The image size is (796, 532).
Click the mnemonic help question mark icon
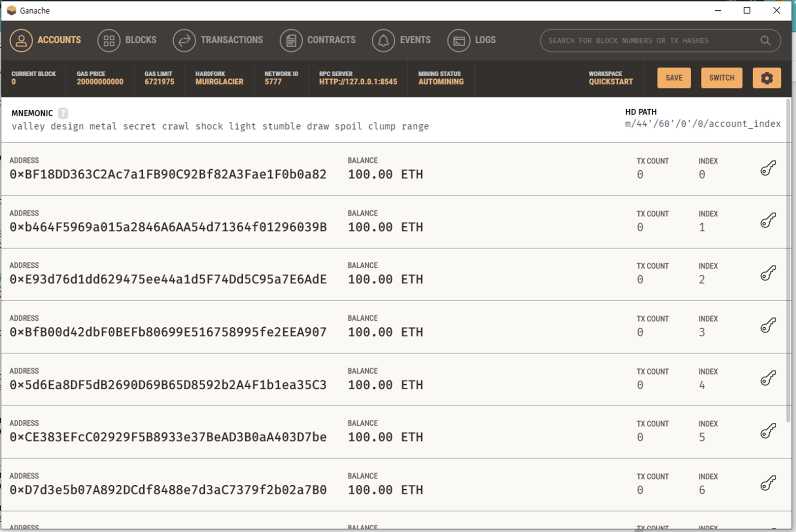pos(63,113)
